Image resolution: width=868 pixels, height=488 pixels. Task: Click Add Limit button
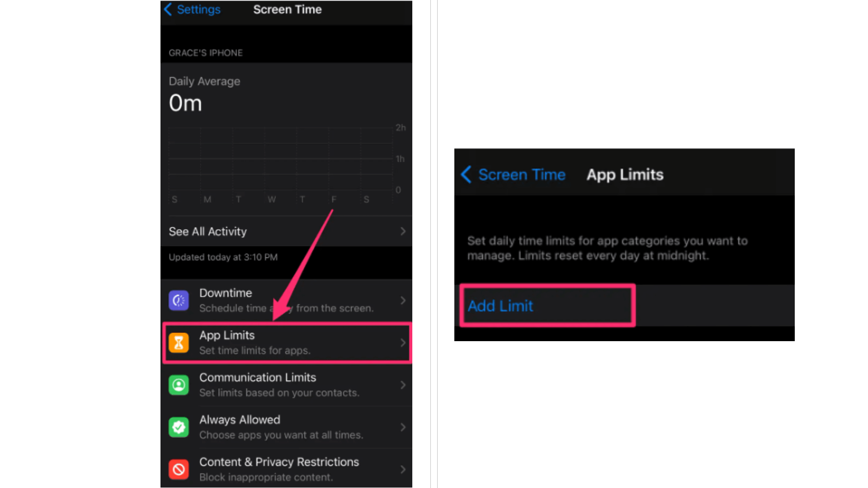point(547,305)
